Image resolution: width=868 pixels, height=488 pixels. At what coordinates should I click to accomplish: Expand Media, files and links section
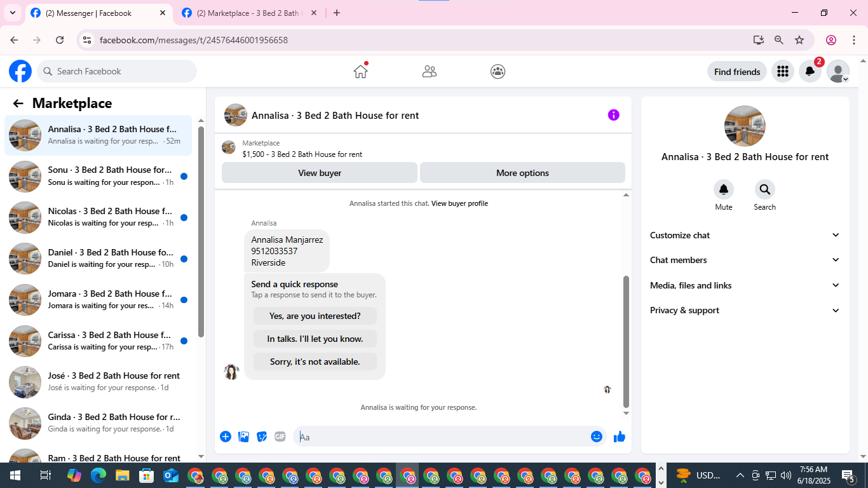coord(745,285)
